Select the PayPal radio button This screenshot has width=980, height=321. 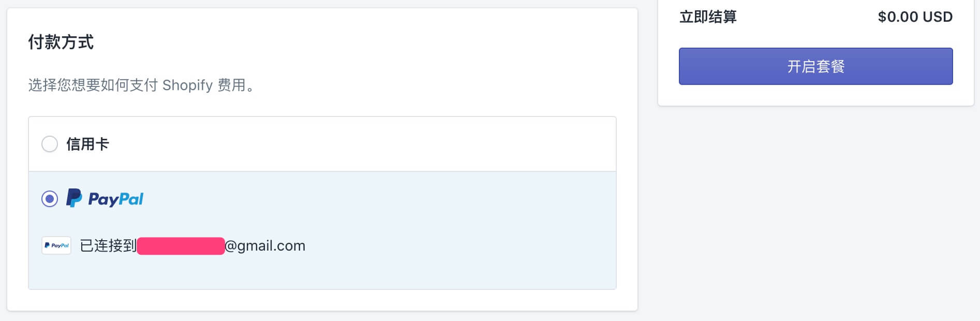tap(50, 199)
